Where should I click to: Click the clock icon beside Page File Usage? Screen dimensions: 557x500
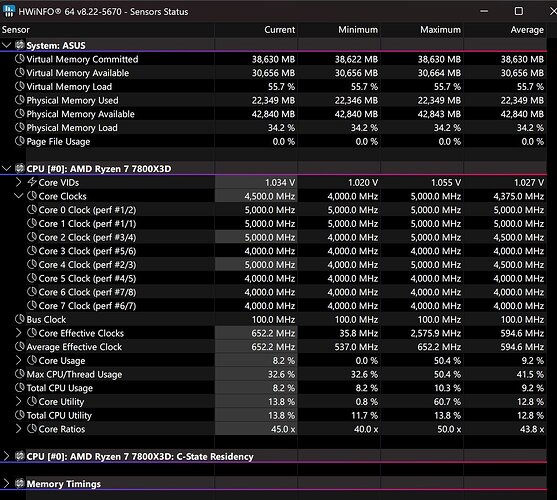(20, 141)
